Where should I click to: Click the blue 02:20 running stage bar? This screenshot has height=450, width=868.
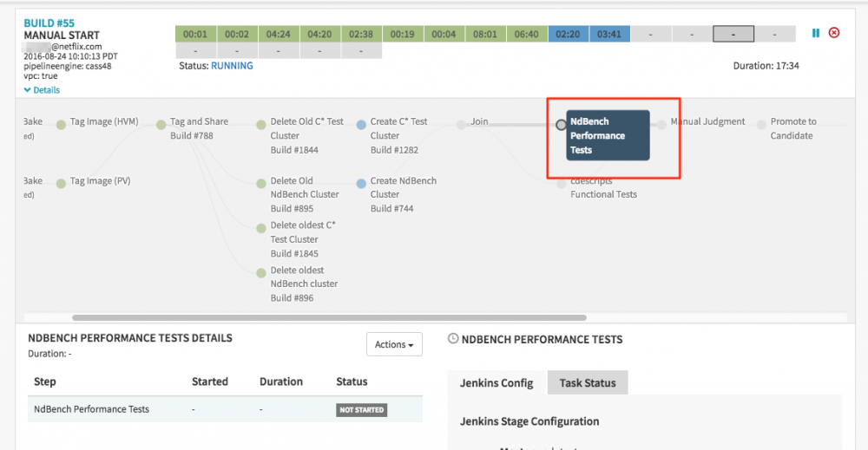[568, 34]
